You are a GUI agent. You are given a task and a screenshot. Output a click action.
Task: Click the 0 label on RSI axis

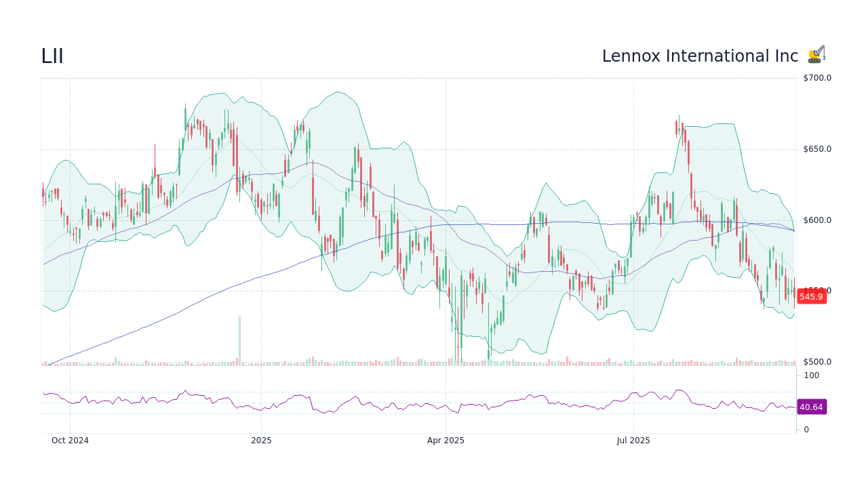(806, 430)
